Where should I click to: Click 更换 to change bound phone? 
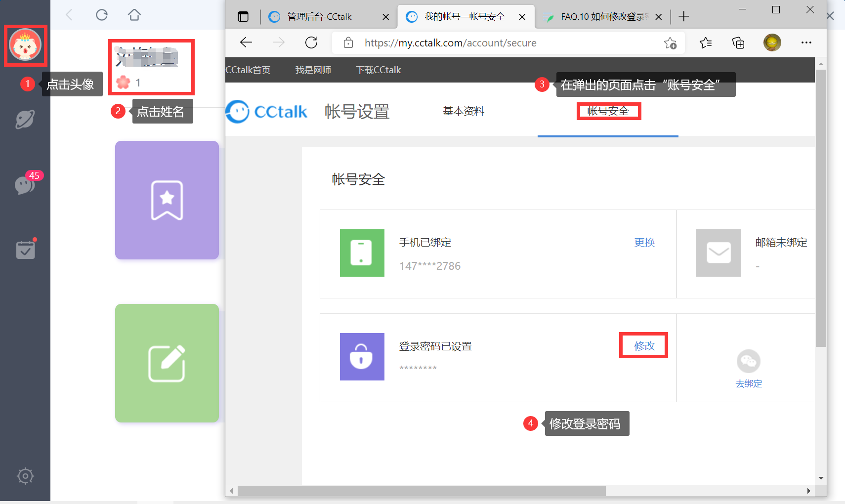pos(645,243)
